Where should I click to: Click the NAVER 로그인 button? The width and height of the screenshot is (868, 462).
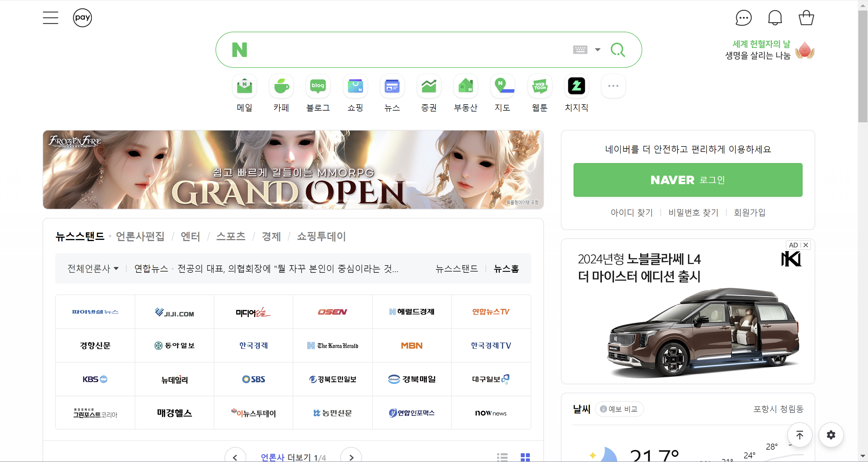tap(687, 180)
